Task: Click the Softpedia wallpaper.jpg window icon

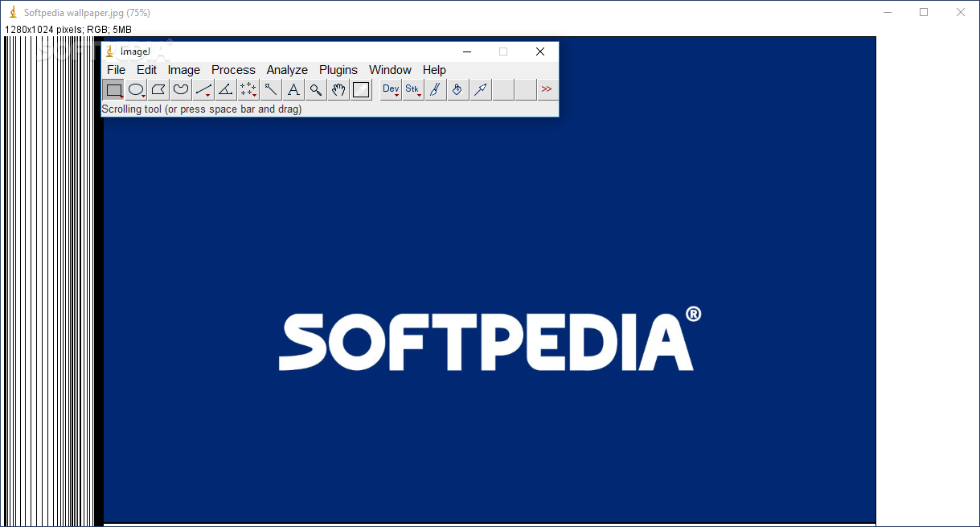Action: 13,12
